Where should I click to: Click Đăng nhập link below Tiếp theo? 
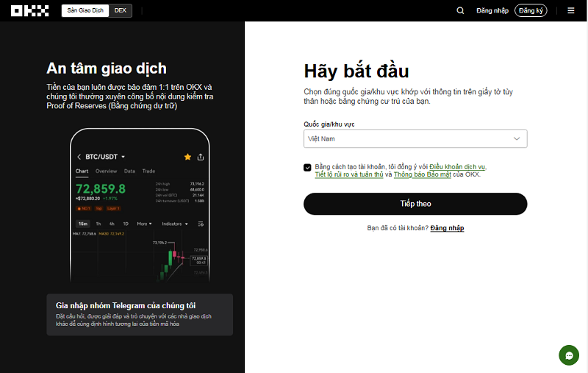click(447, 228)
